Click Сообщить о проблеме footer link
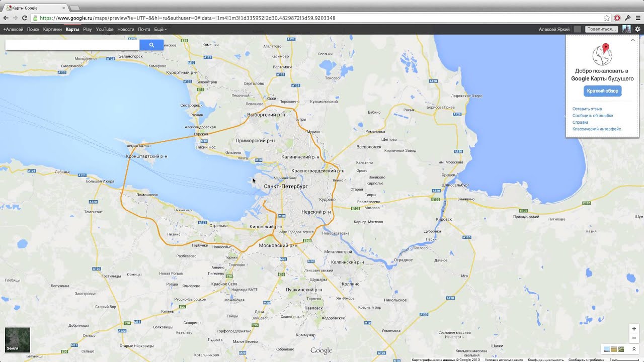Viewport: 644px width, 362px height. click(586, 360)
